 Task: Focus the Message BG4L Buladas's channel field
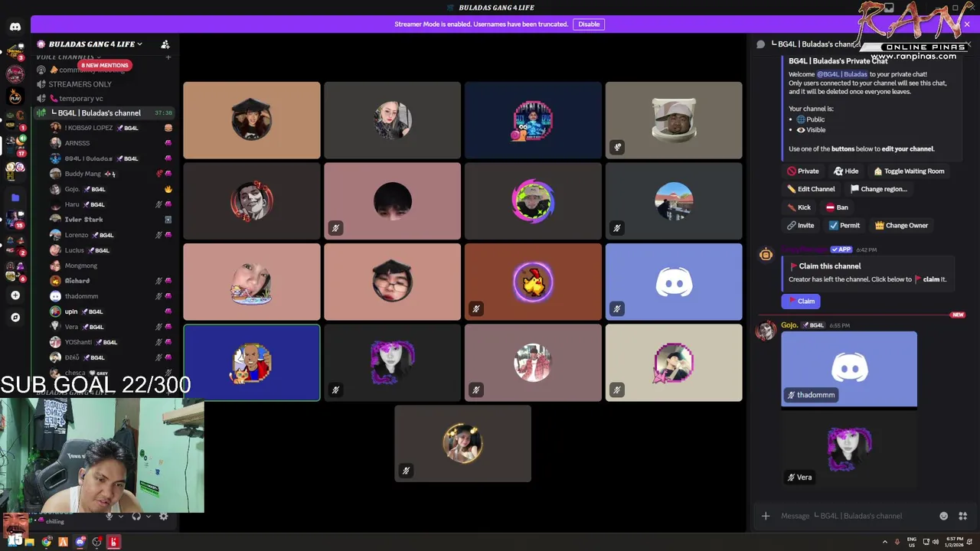click(856, 516)
